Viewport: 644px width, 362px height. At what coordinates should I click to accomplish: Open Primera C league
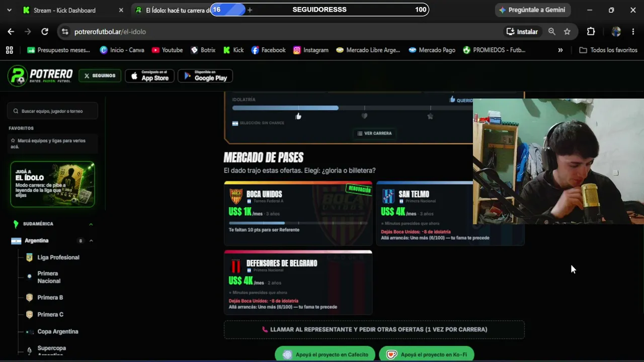(50, 315)
